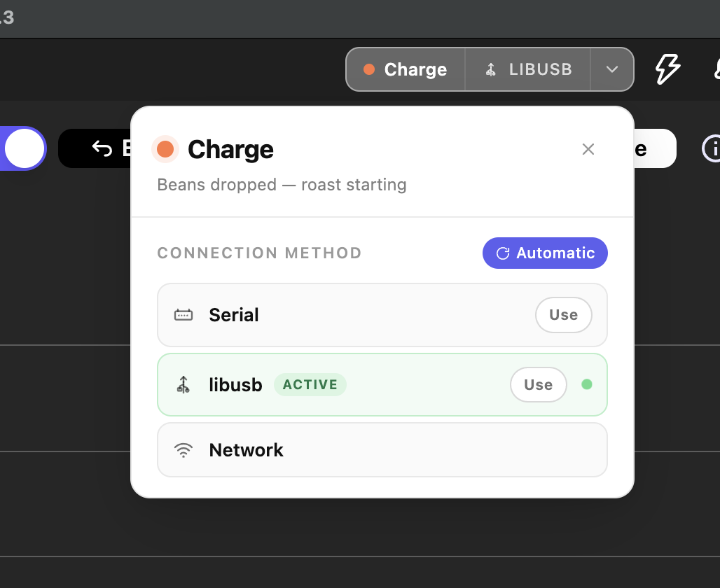Toggle the purple switch at left edge
Image resolution: width=720 pixels, height=588 pixels.
click(23, 148)
